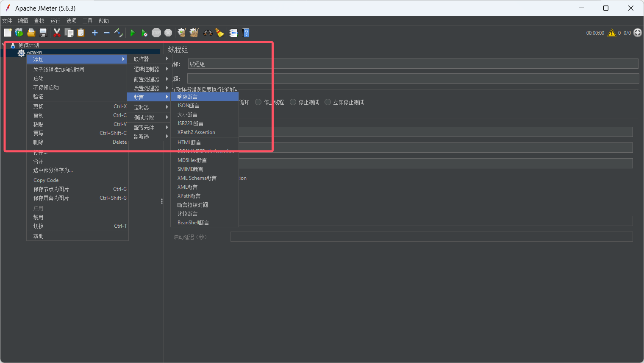The image size is (644, 363).
Task: Choose JSON断言 from submenu
Action: click(205, 106)
